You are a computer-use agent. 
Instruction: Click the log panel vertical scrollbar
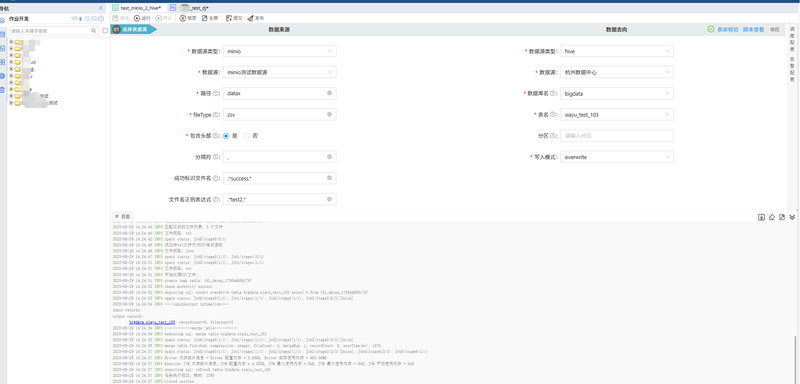click(x=795, y=360)
